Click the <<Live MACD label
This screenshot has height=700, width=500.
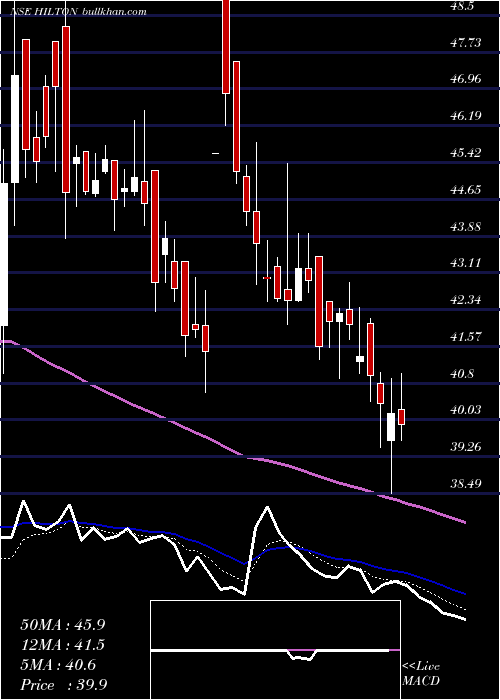coord(421,673)
